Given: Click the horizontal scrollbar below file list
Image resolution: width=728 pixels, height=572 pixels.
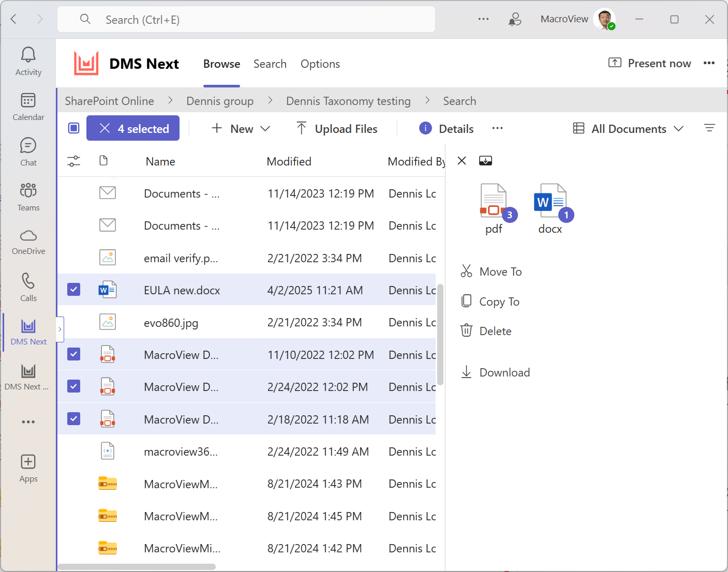Looking at the screenshot, I should pyautogui.click(x=137, y=567).
